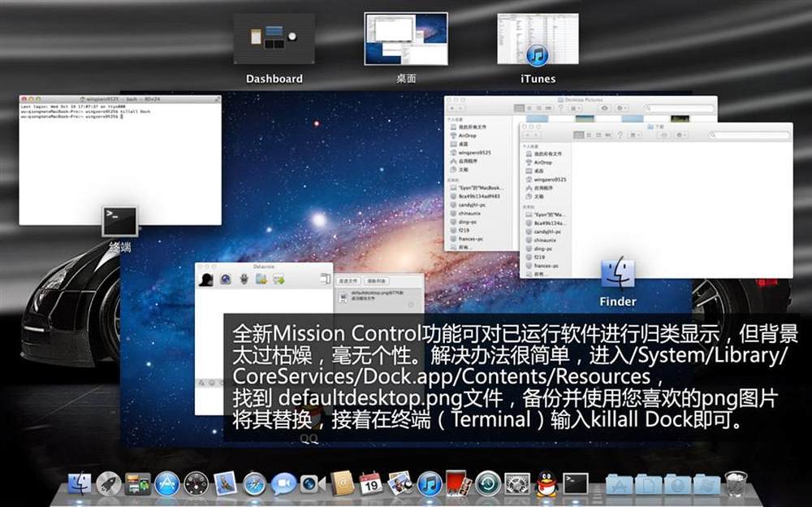
Task: Open the Trash in the Dock
Action: pyautogui.click(x=736, y=484)
